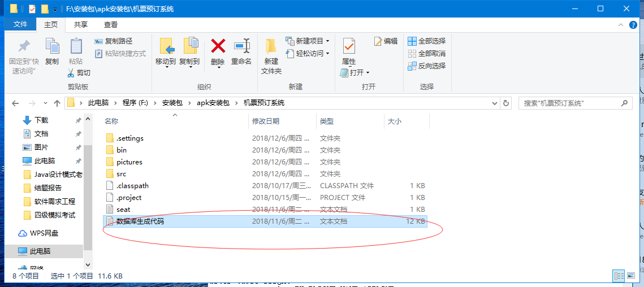Open the recent locations dropdown arrow
644x287 pixels.
[x=45, y=103]
